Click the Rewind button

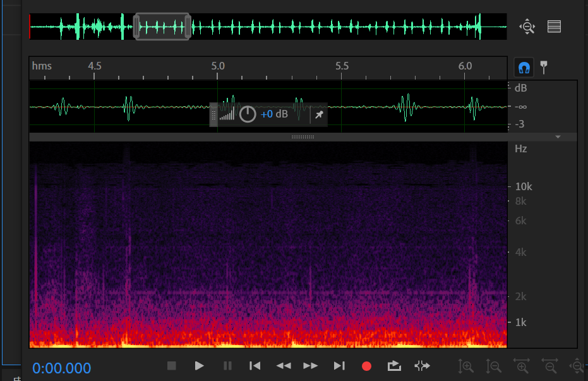click(284, 365)
